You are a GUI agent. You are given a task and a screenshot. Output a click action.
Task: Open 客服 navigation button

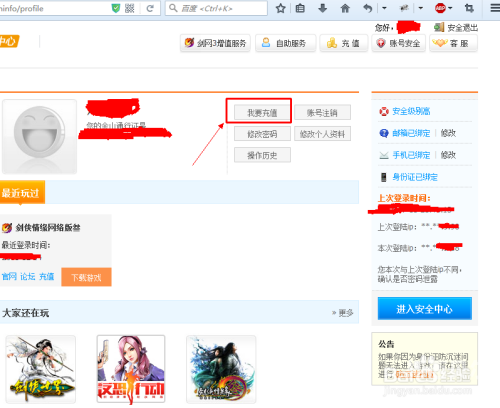click(x=453, y=43)
